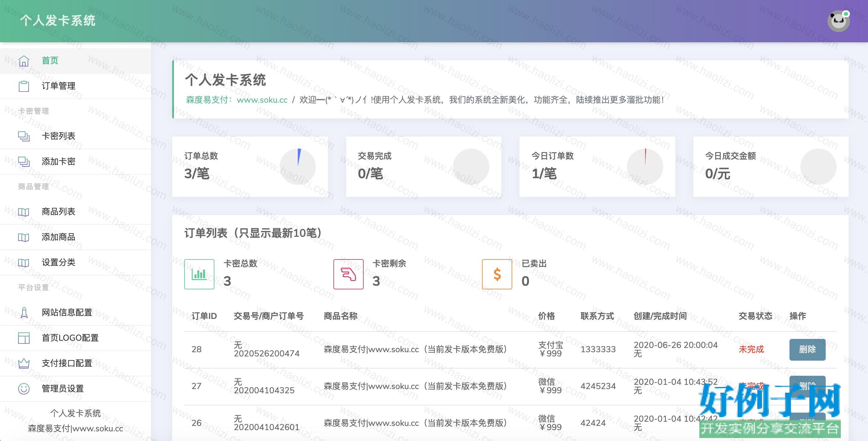This screenshot has width=868, height=441.
Task: Click the 支付宝 ¥999 price cell
Action: [551, 349]
